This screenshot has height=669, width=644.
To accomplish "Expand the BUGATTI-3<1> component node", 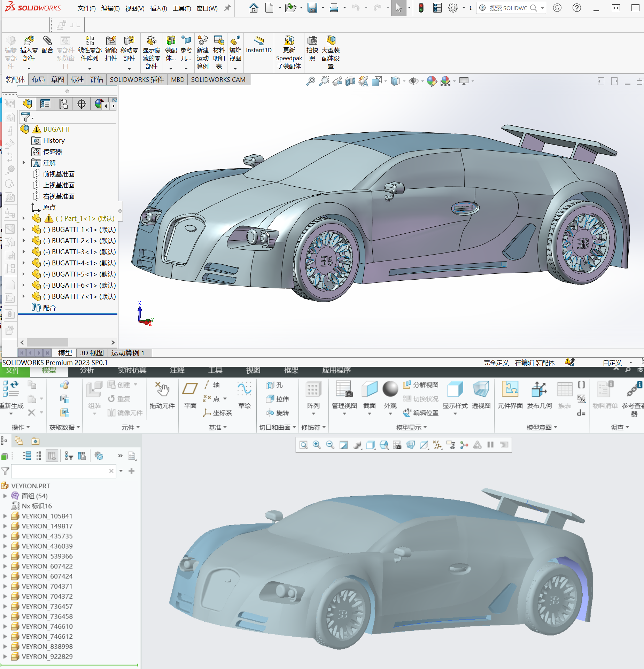I will 24,252.
